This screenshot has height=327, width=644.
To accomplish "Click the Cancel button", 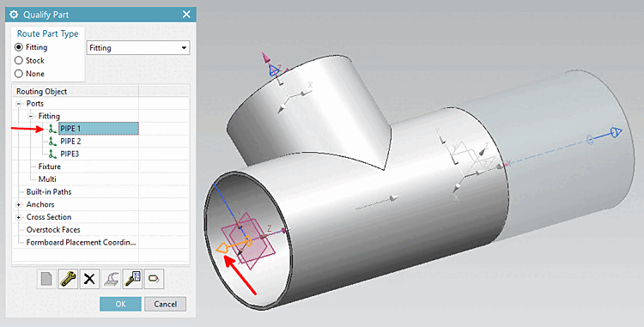I will [165, 304].
